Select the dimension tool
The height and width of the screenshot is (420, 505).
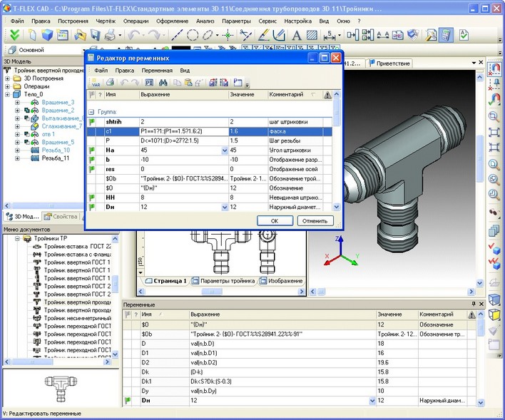pyautogui.click(x=330, y=35)
